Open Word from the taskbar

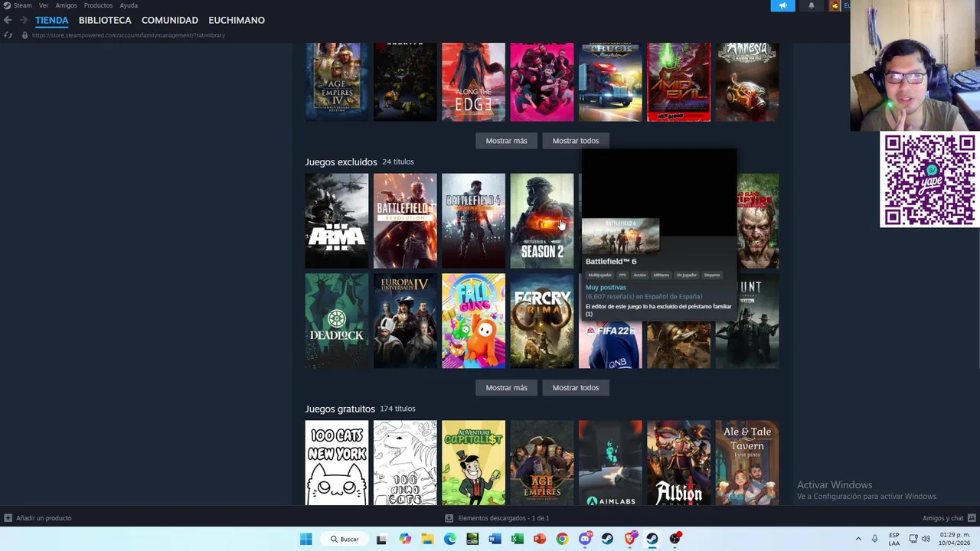click(x=495, y=539)
